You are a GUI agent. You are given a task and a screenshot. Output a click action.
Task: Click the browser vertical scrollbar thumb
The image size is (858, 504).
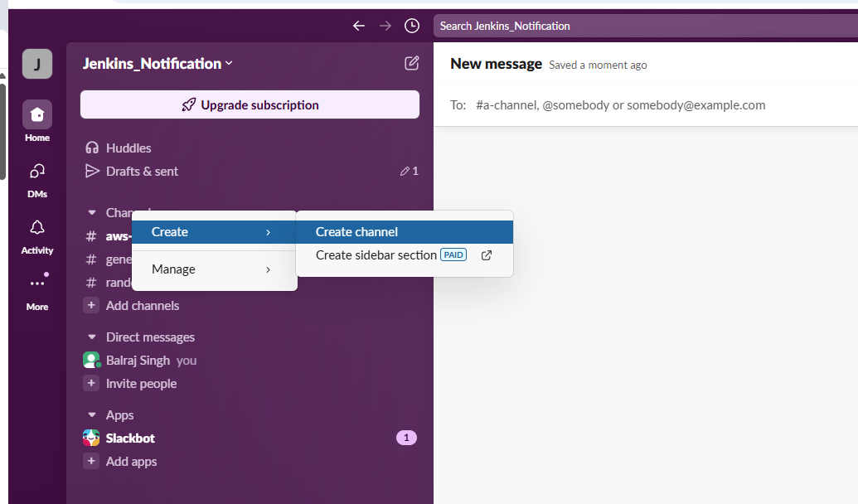pyautogui.click(x=2, y=131)
